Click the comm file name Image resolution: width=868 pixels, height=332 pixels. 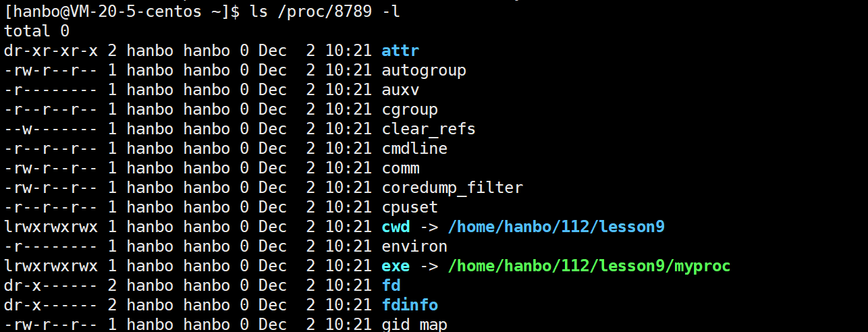[x=400, y=168]
